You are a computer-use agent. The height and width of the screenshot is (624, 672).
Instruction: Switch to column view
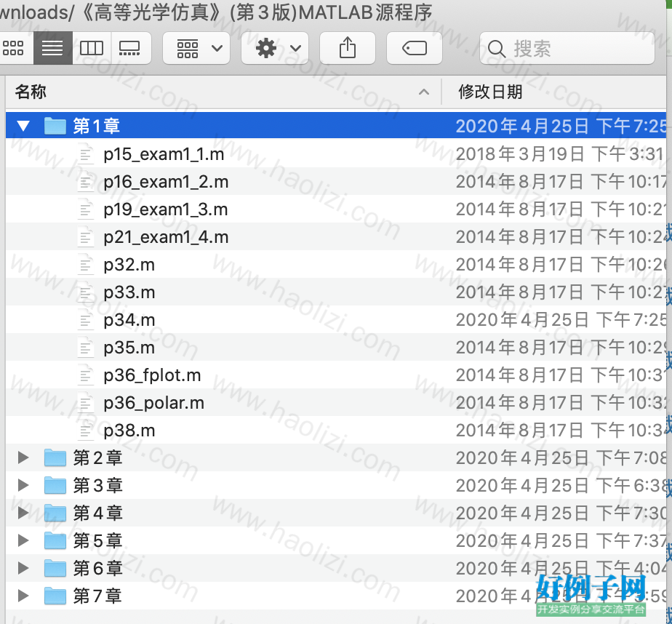click(x=92, y=48)
